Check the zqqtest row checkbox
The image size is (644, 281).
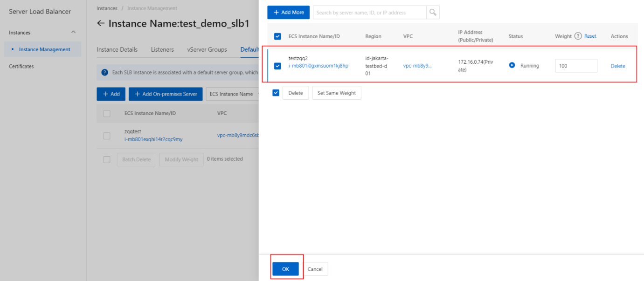pos(107,136)
